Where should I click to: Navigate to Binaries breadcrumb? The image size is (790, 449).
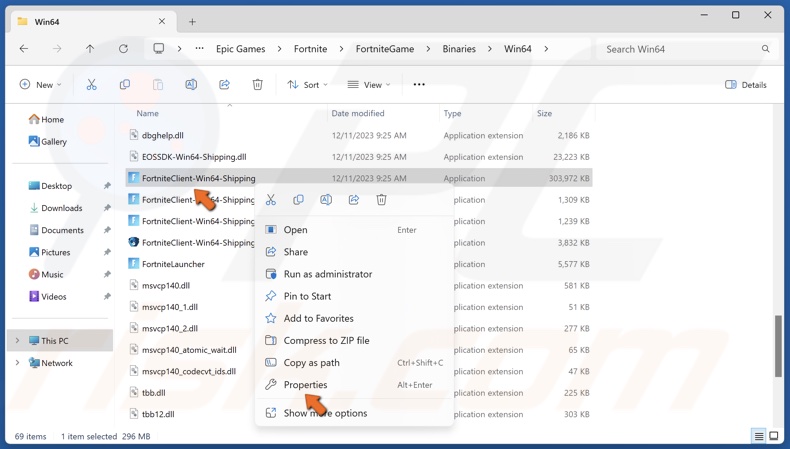tap(459, 49)
